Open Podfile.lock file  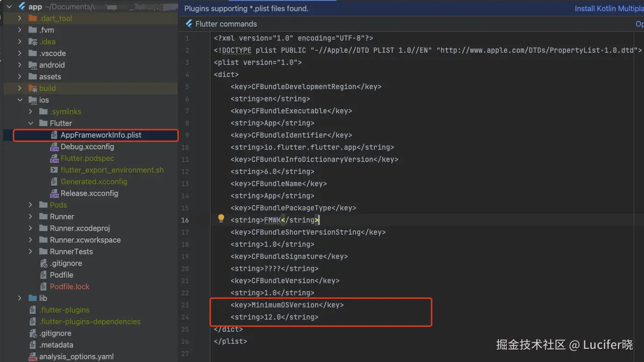tap(70, 286)
